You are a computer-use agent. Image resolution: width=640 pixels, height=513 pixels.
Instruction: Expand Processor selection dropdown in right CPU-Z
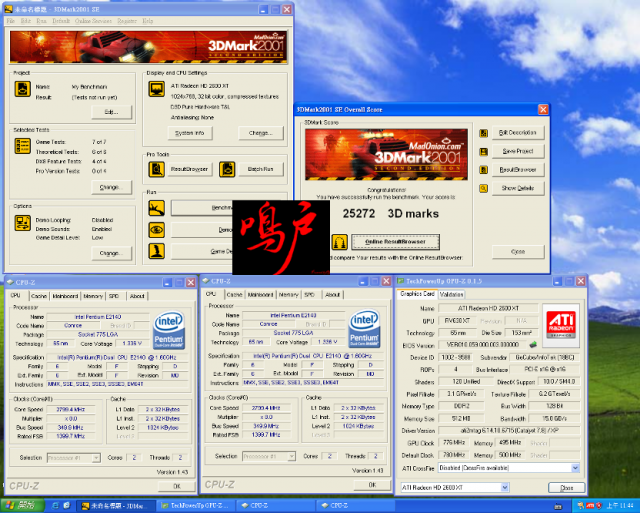click(291, 456)
